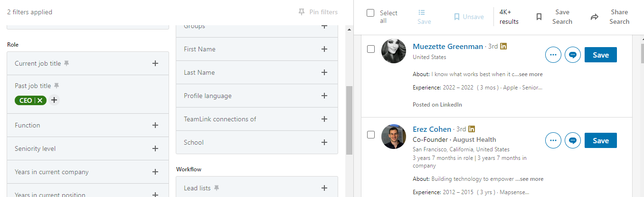
Task: Open the more options menu for Muezette Greenman
Action: click(x=553, y=55)
